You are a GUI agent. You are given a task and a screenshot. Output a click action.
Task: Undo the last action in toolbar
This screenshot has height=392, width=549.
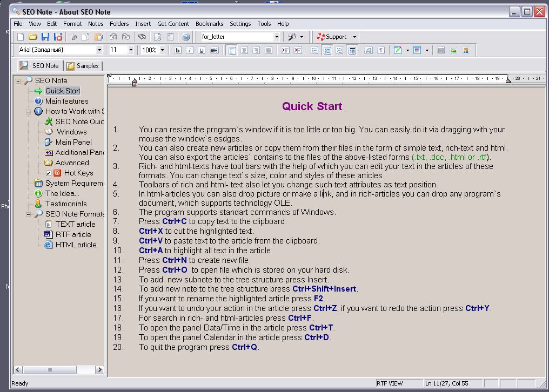tap(113, 37)
